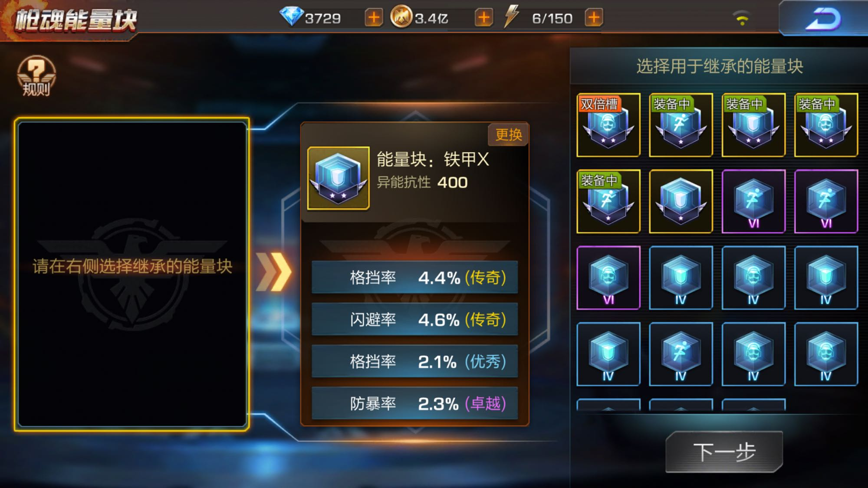Select the unequipped gold shield block in second row

(x=681, y=201)
